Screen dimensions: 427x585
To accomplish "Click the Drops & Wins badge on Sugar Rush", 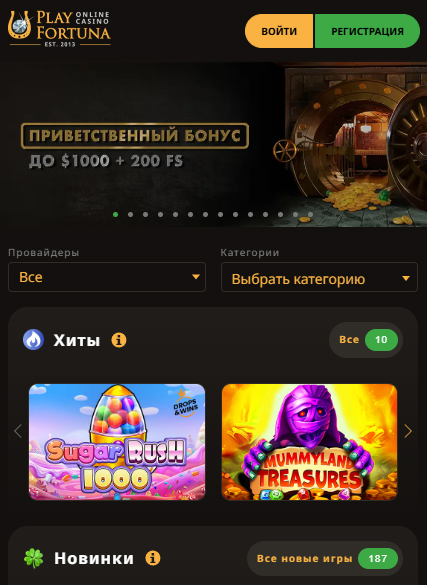I will [x=185, y=404].
